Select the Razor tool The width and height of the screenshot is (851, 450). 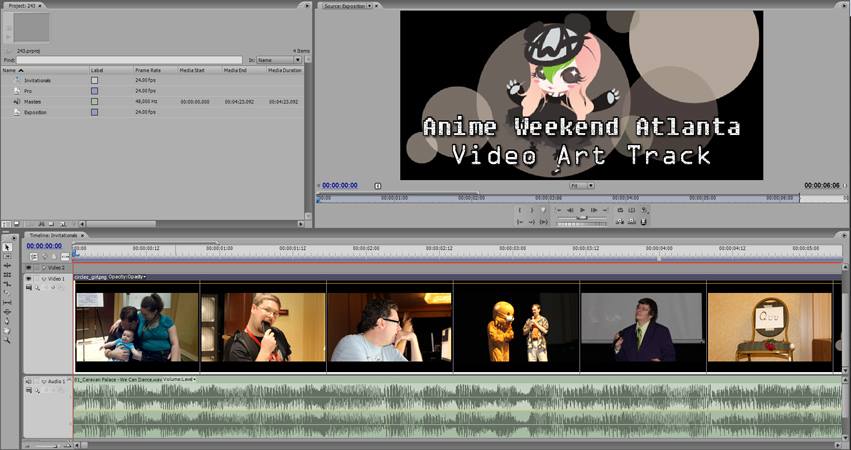click(7, 293)
